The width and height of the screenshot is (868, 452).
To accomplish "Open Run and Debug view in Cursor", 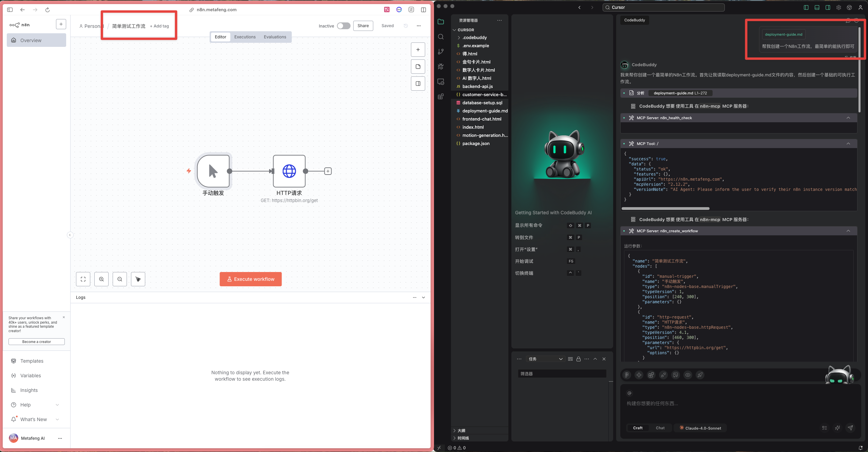I will pyautogui.click(x=441, y=67).
